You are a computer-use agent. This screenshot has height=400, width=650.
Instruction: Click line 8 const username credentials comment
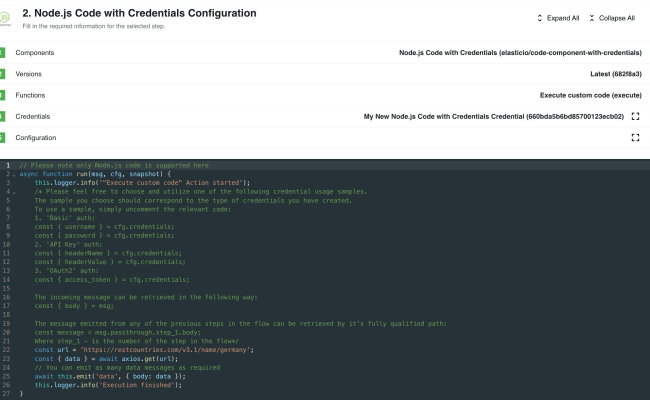click(x=104, y=227)
